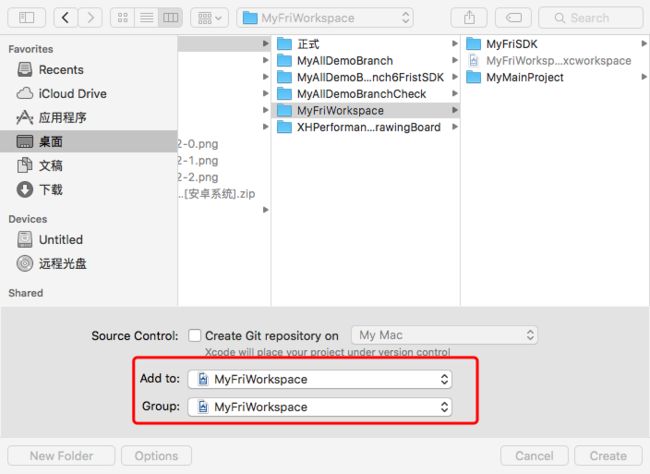
Task: Open the item arrangement grouping menu
Action: pyautogui.click(x=209, y=18)
